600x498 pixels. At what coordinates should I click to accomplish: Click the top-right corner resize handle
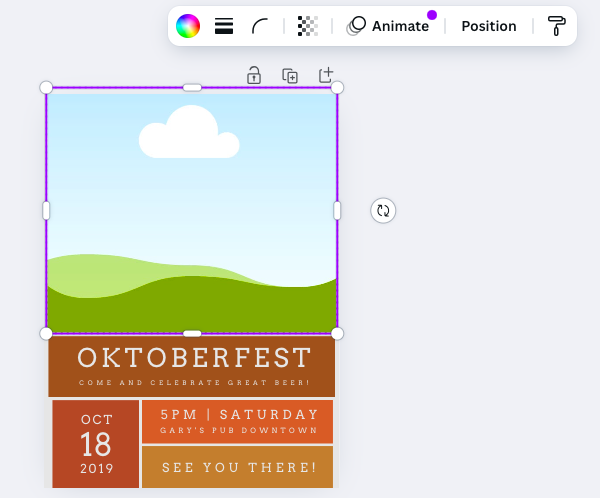tap(337, 88)
